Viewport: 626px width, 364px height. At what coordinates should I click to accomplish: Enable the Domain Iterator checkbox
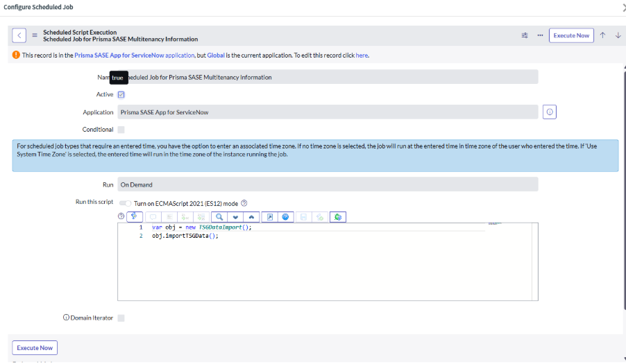point(121,318)
